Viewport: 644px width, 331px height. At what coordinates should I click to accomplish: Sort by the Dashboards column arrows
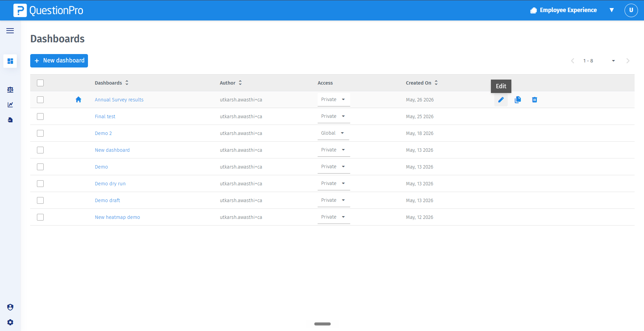(x=127, y=83)
